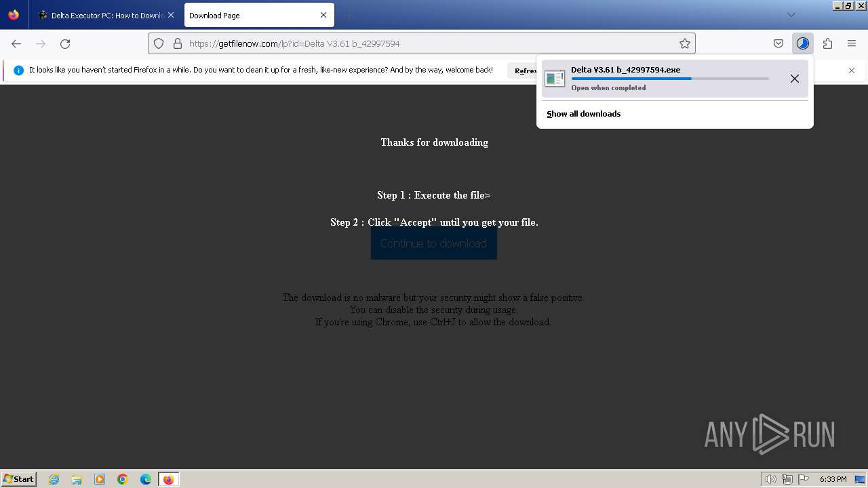Click the 'Thanks for downloading' heading
This screenshot has height=488, width=868.
pyautogui.click(x=434, y=142)
